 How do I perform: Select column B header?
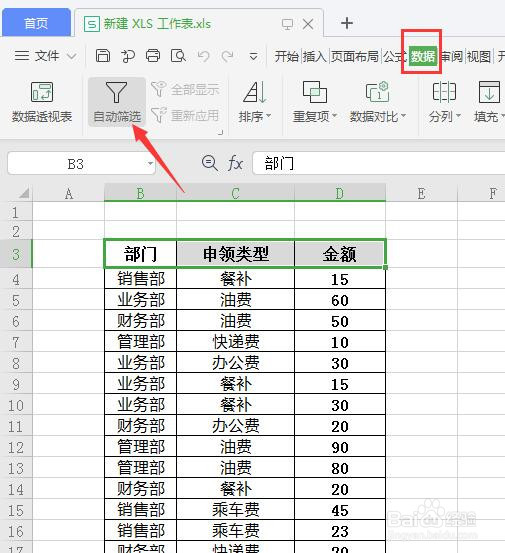(140, 193)
